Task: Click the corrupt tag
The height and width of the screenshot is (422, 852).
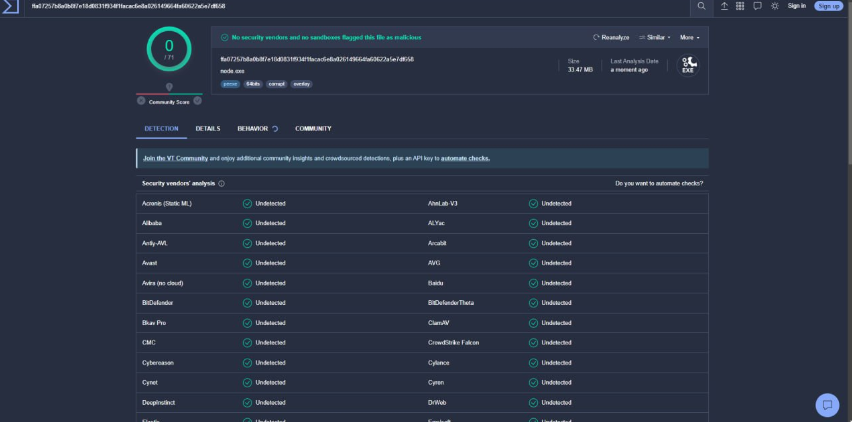Action: (277, 84)
